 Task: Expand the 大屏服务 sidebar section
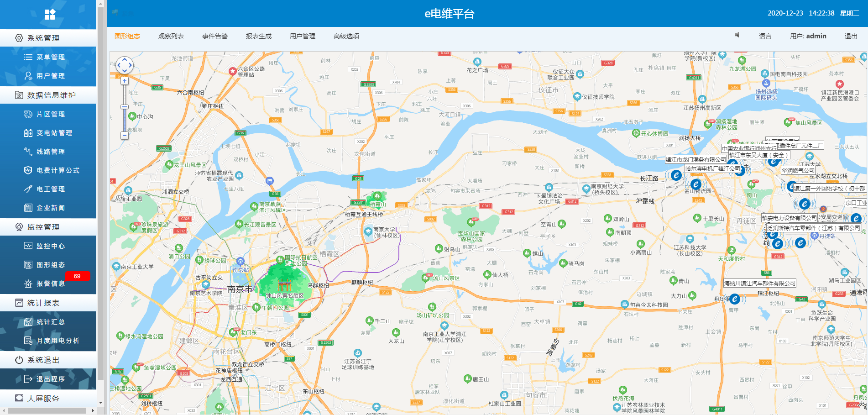point(43,398)
